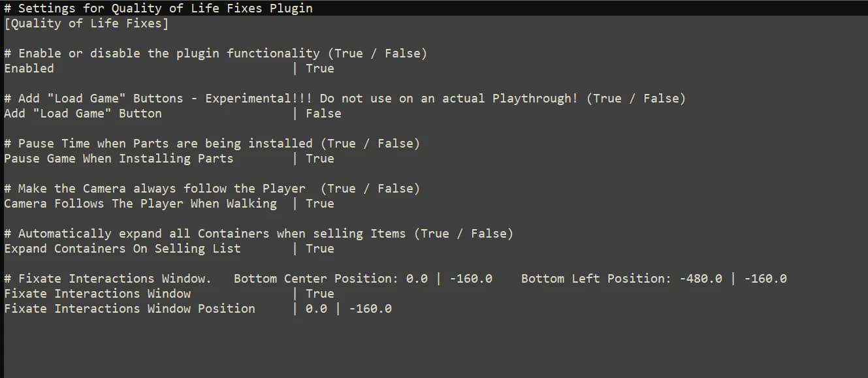Click the 'Make the Camera always follow the Player' comment
Viewport: 868px width, 378px height.
(x=212, y=189)
